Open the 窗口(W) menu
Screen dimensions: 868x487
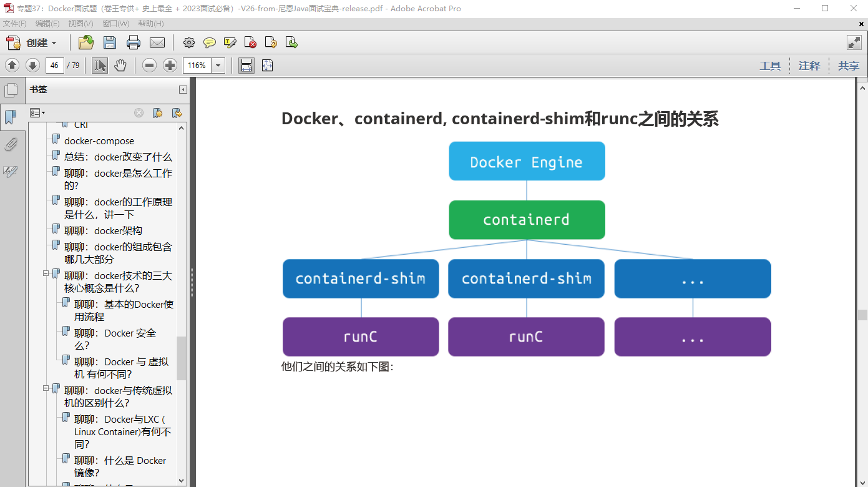pyautogui.click(x=116, y=23)
